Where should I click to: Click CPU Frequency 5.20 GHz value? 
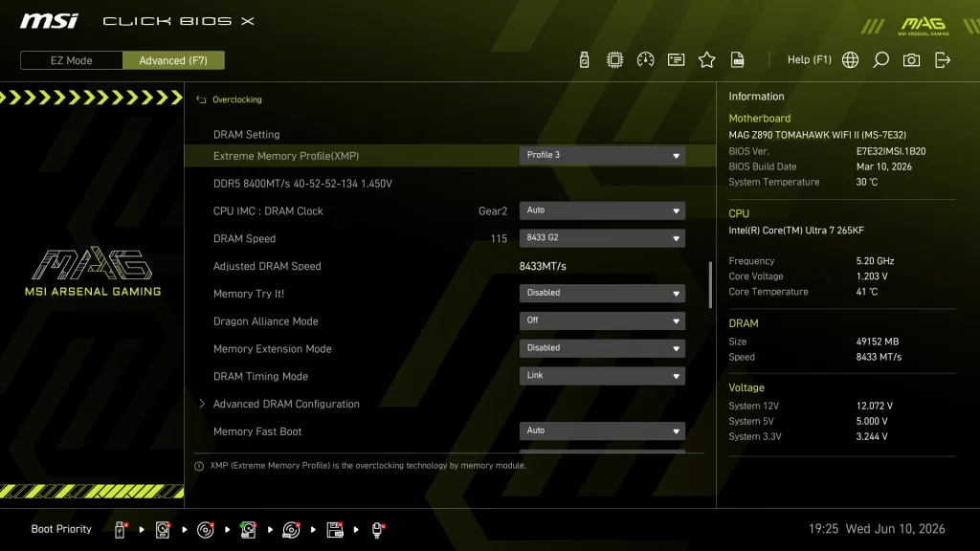(875, 261)
